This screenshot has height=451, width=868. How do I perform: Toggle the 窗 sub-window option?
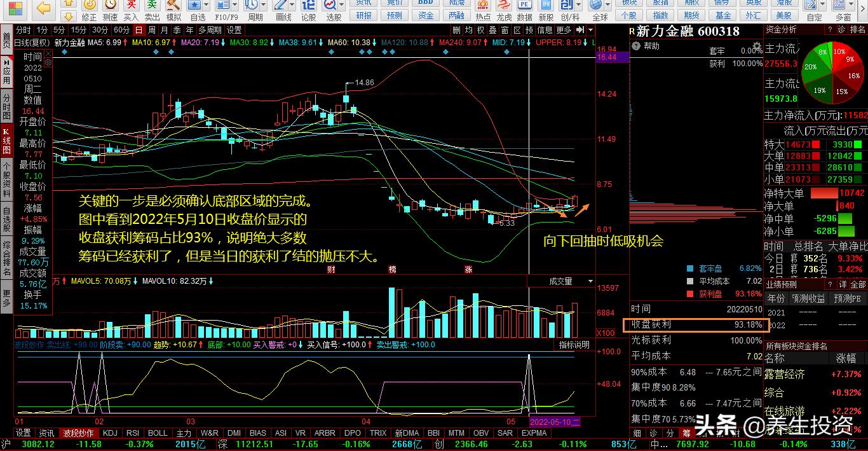click(x=505, y=30)
